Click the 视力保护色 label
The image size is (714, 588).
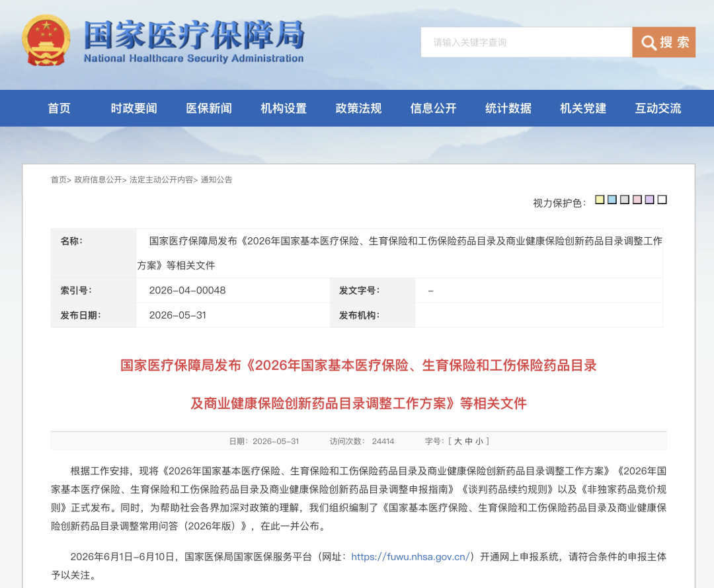click(559, 203)
